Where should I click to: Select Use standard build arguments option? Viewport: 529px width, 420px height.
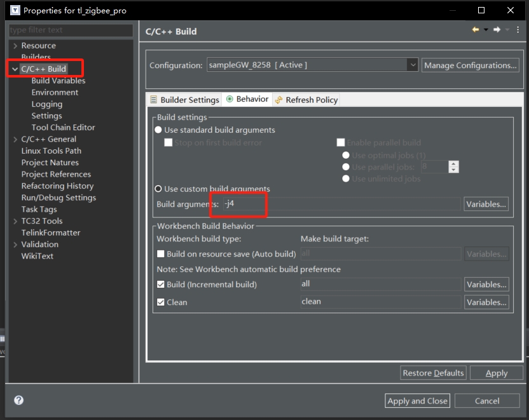click(159, 130)
